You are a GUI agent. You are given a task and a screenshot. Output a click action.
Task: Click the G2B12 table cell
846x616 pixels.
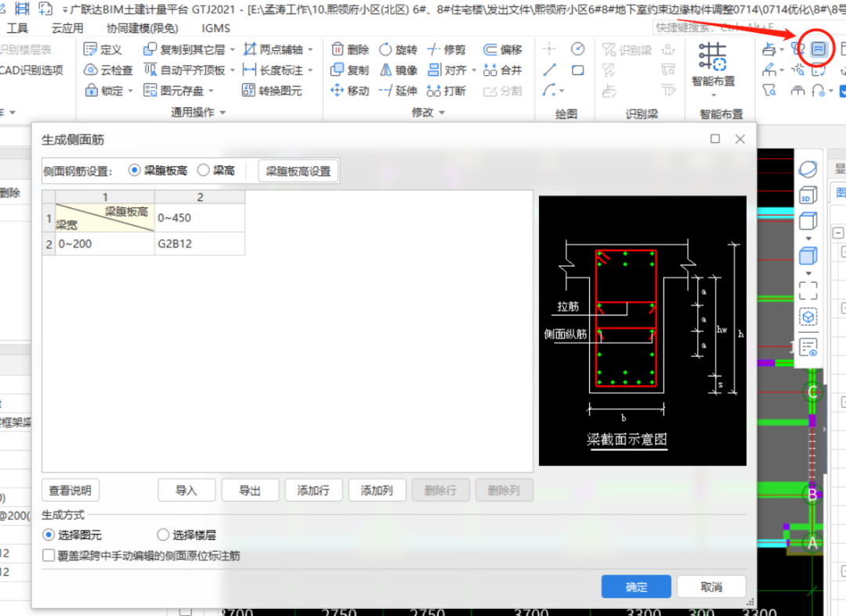pyautogui.click(x=199, y=243)
